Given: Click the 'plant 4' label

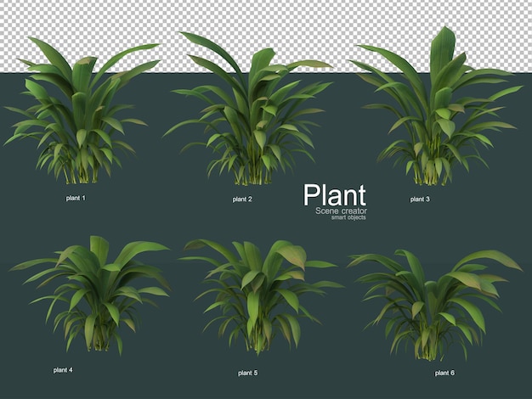Looking at the screenshot, I should [x=63, y=370].
